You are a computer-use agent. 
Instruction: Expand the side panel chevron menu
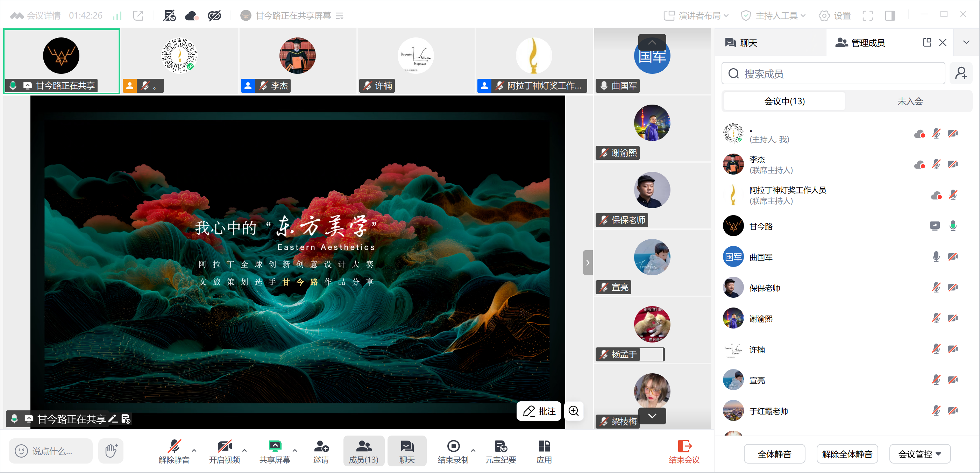pyautogui.click(x=966, y=42)
